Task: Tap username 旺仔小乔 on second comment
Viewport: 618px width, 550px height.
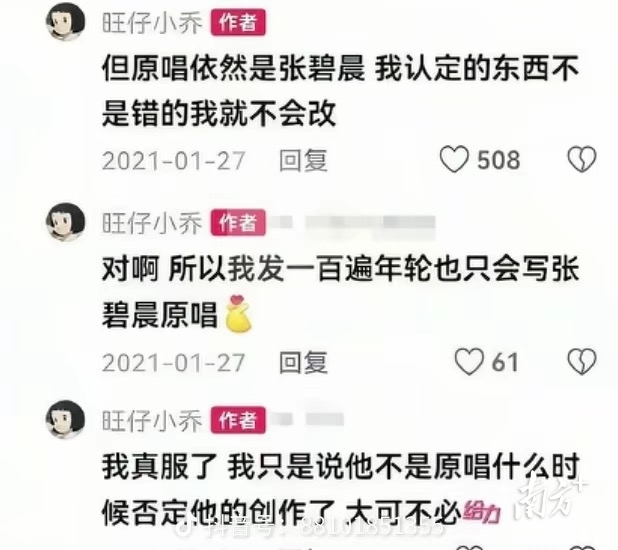Action: (152, 223)
